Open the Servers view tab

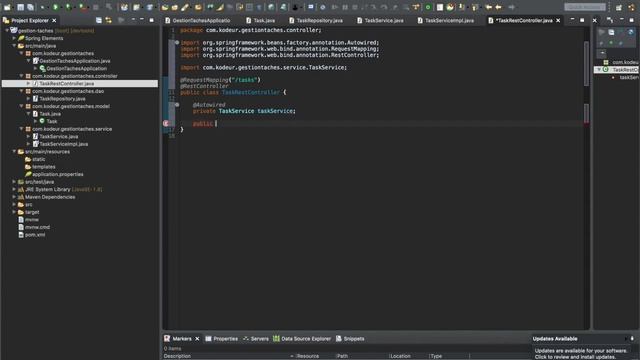click(256, 338)
